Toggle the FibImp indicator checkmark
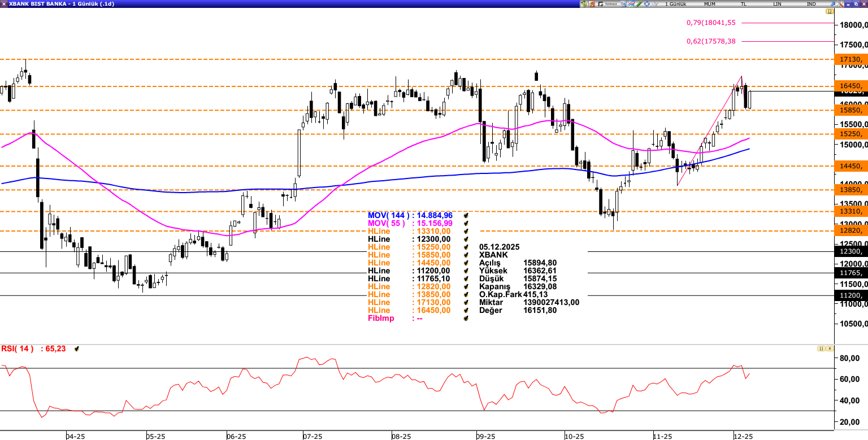The height and width of the screenshot is (440, 868). click(467, 319)
